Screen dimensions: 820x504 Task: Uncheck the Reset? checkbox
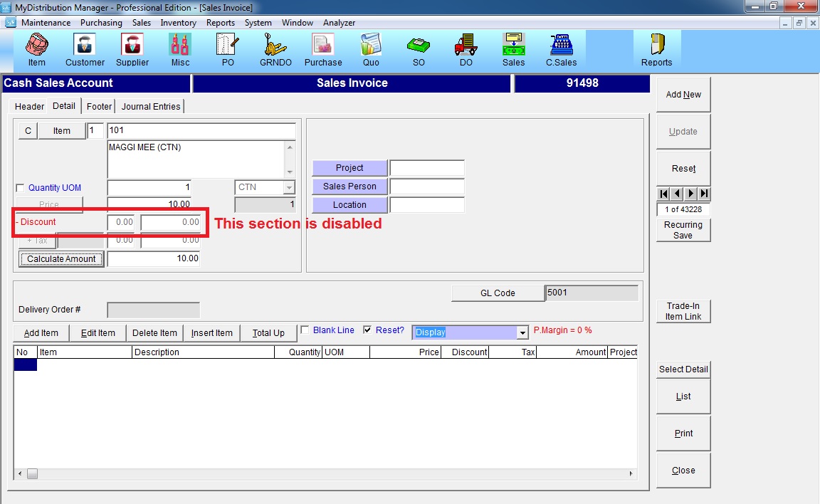tap(367, 330)
